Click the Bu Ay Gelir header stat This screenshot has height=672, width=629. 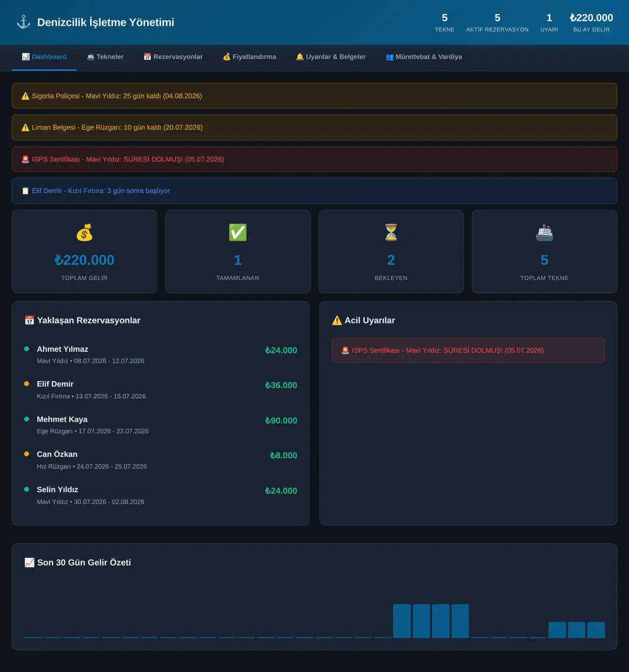[x=591, y=23]
